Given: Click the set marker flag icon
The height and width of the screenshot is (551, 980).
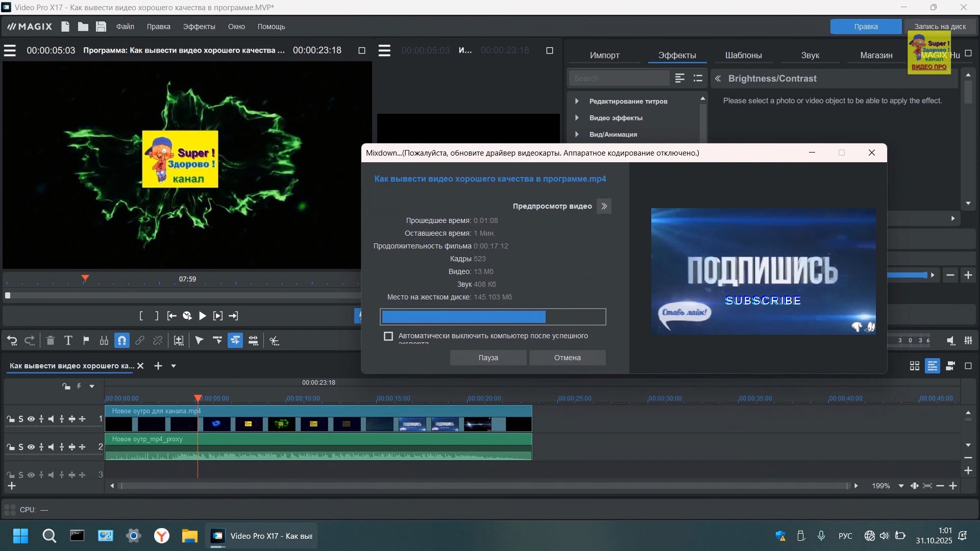Looking at the screenshot, I should (86, 341).
